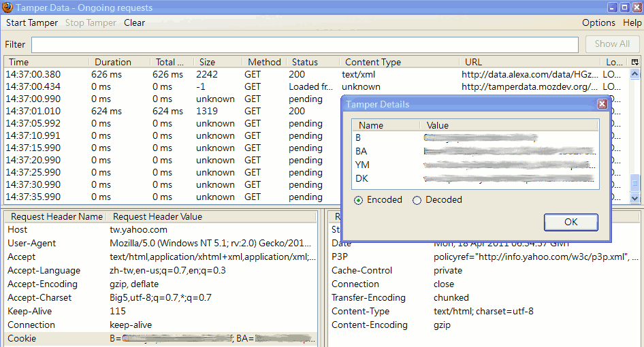Select pending request at 14:37:35.990
Image resolution: width=644 pixels, height=347 pixels.
click(x=172, y=197)
